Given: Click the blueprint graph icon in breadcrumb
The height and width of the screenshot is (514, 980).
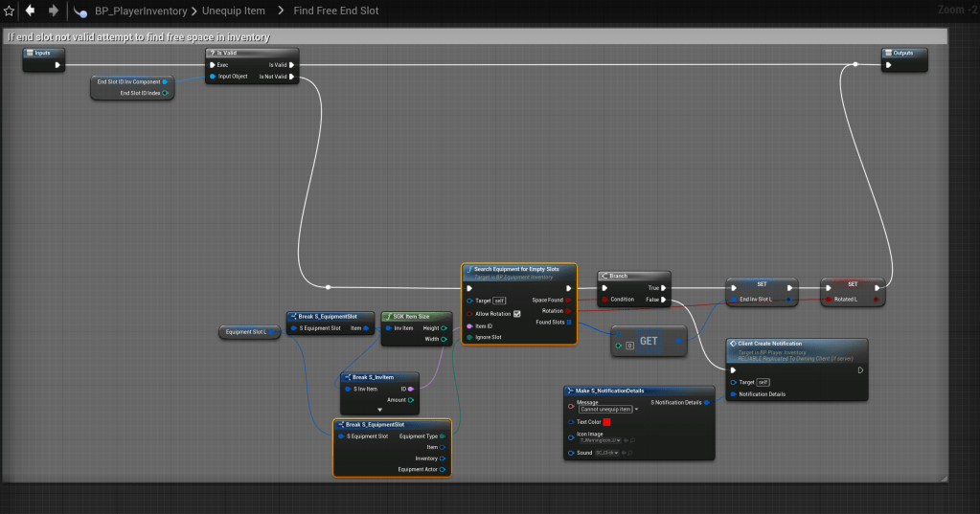Looking at the screenshot, I should click(81, 11).
